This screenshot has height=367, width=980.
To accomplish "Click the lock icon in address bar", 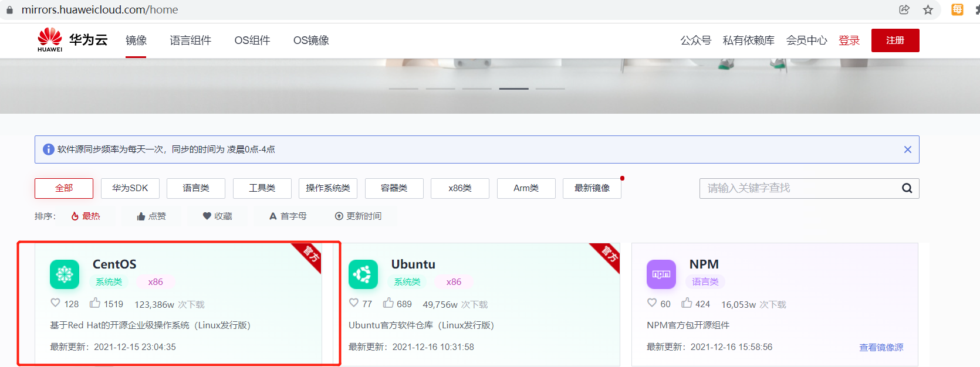I will pyautogui.click(x=9, y=10).
